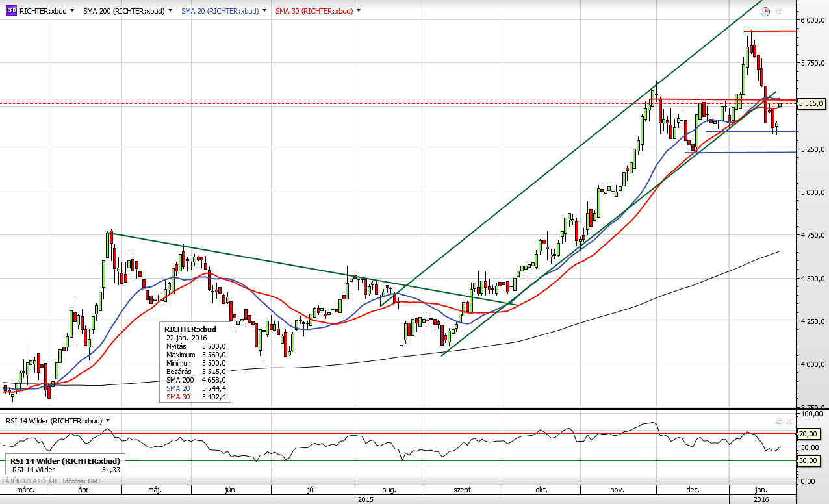Open the RICHTER:xbud instrument dropdown
This screenshot has height=504, width=829.
point(71,11)
